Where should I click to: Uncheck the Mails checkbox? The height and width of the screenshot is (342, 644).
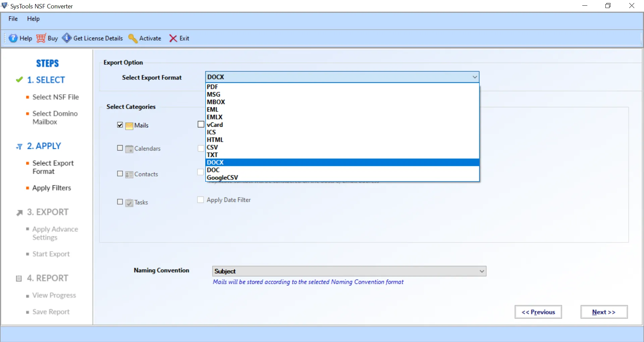[120, 125]
